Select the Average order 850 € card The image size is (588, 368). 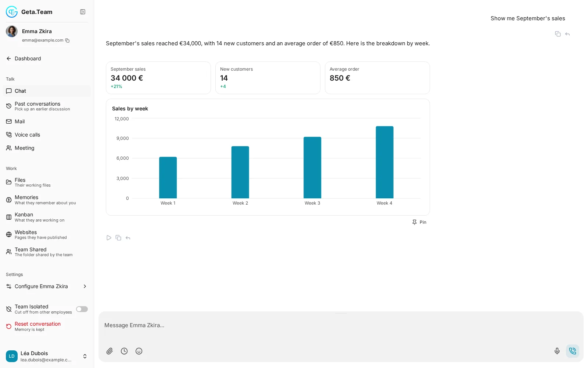377,78
